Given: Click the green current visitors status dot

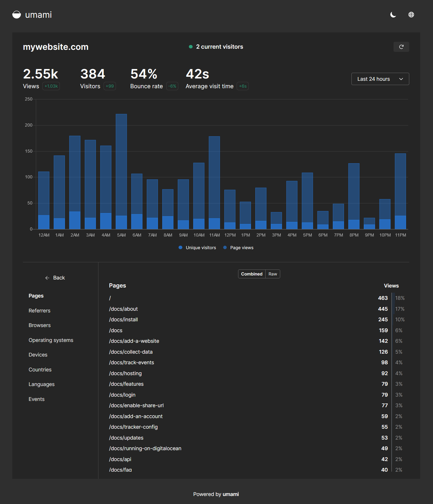Looking at the screenshot, I should (191, 47).
